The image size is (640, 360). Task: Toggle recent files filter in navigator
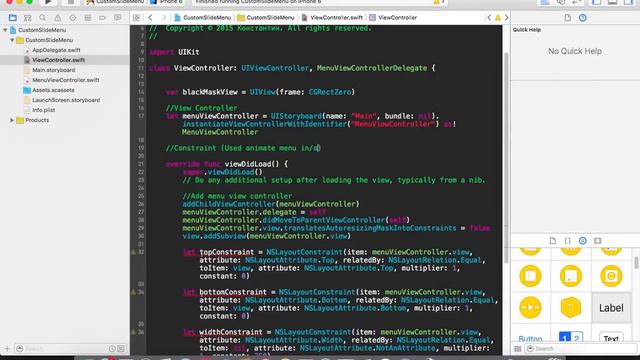[x=112, y=349]
